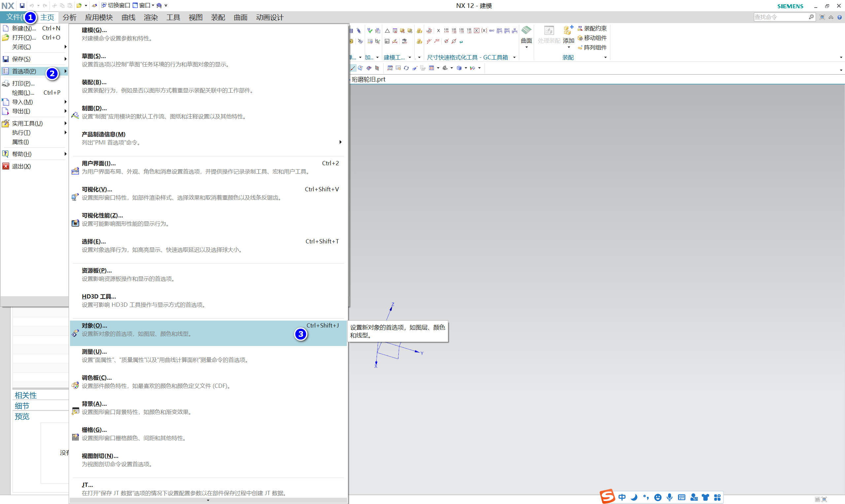
Task: Click the Sogou emoji smiley icon
Action: click(658, 497)
